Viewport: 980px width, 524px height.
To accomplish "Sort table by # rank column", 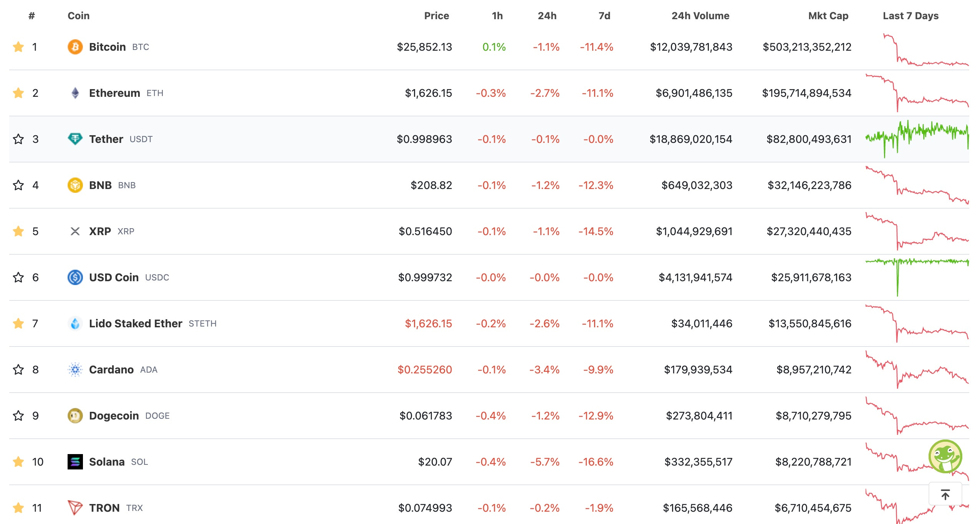I will tap(32, 16).
